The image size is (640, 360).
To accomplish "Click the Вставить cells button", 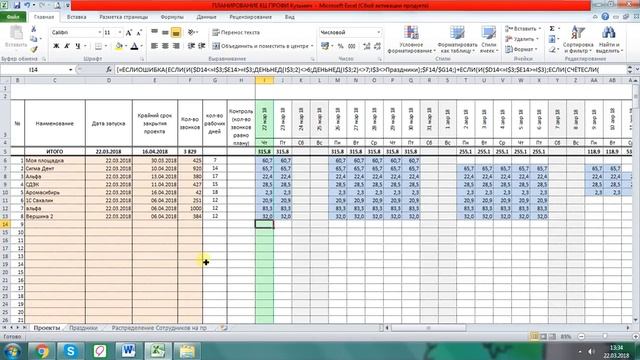I will (524, 29).
